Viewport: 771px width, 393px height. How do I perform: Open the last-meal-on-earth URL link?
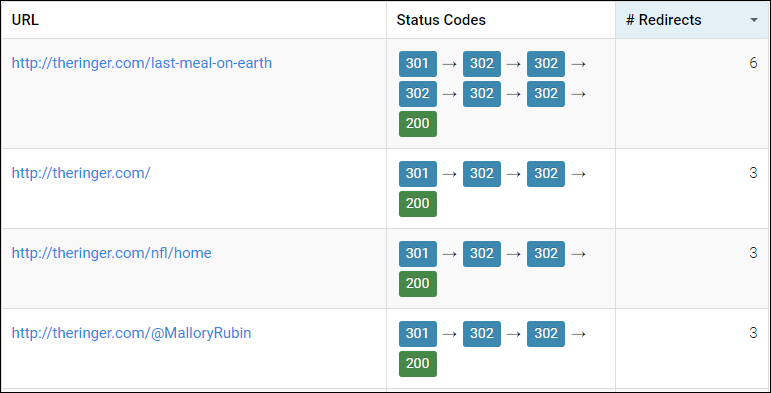[142, 63]
